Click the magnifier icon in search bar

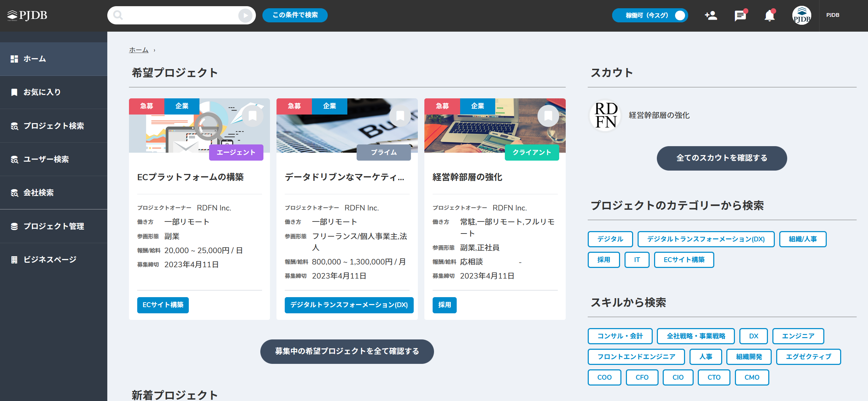118,15
